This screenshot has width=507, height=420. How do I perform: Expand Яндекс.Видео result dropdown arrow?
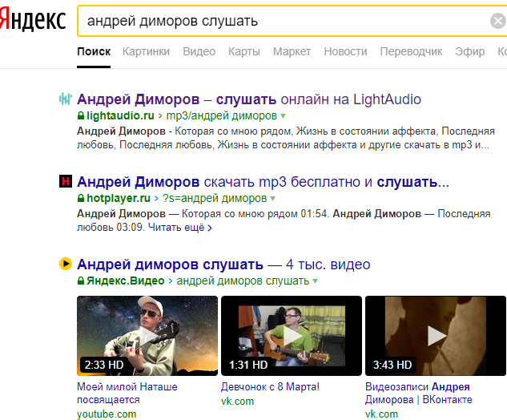coord(316,281)
